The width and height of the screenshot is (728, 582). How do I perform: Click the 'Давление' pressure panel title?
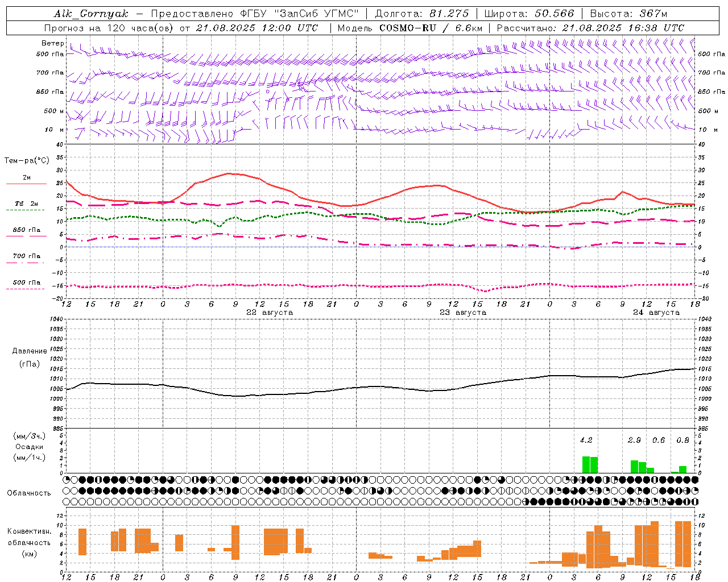click(x=30, y=351)
